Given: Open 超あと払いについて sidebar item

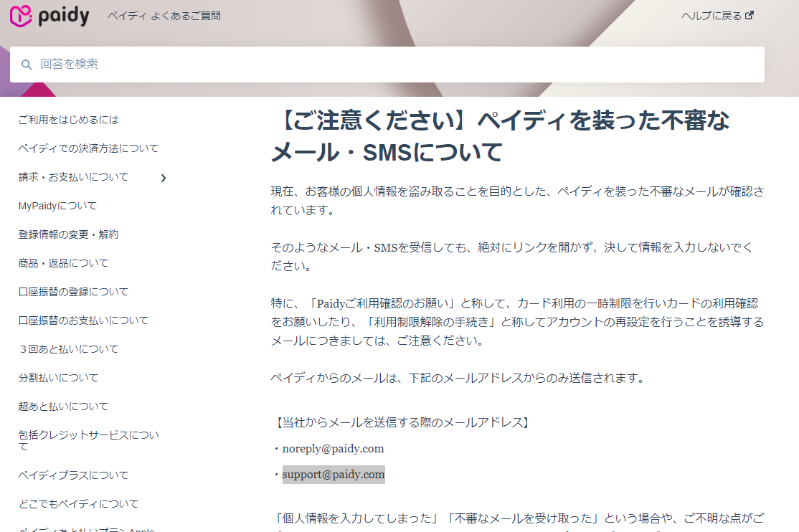Looking at the screenshot, I should [64, 407].
